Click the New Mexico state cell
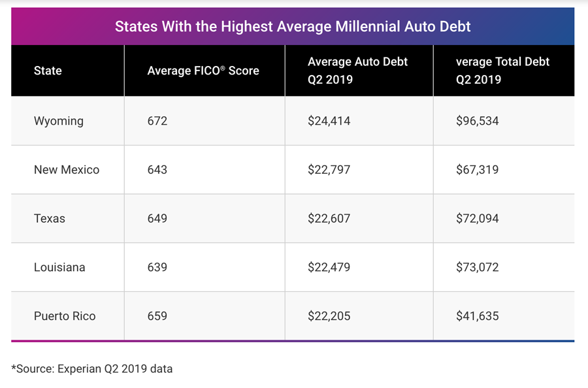588x388 pixels. point(67,170)
